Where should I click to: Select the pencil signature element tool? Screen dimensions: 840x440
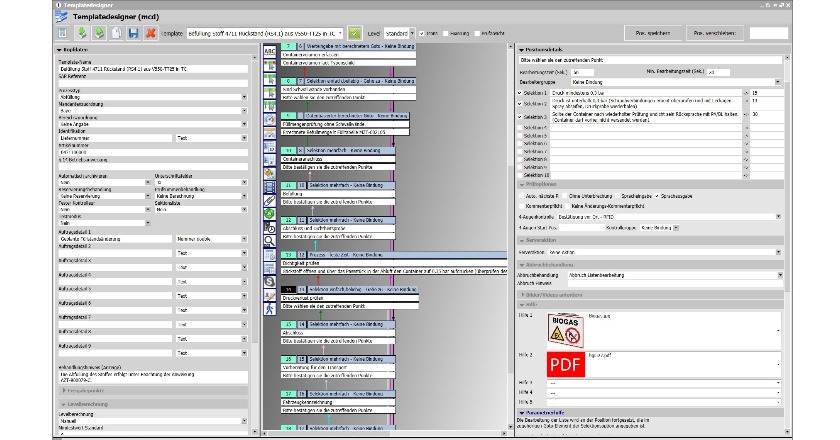[269, 295]
